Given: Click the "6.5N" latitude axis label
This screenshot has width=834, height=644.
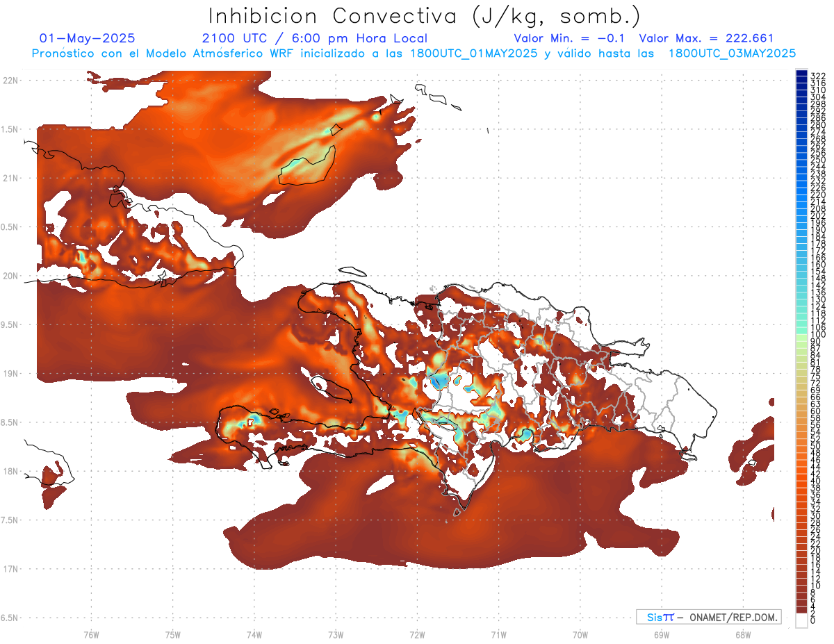Looking at the screenshot, I should coord(10,618).
